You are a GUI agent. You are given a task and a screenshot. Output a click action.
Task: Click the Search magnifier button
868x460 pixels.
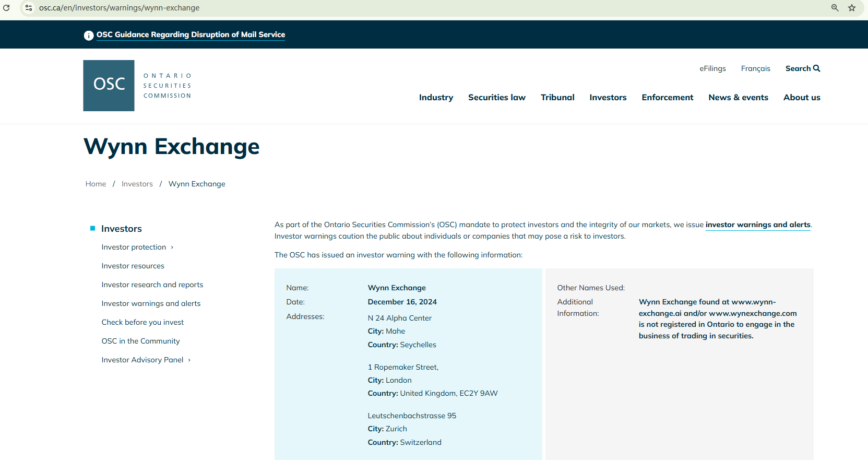point(803,68)
